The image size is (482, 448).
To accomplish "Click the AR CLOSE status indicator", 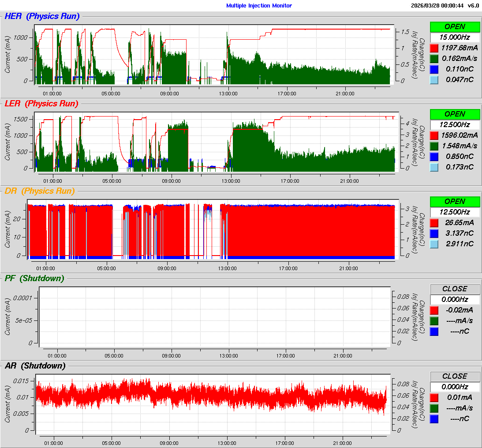I will [x=455, y=376].
